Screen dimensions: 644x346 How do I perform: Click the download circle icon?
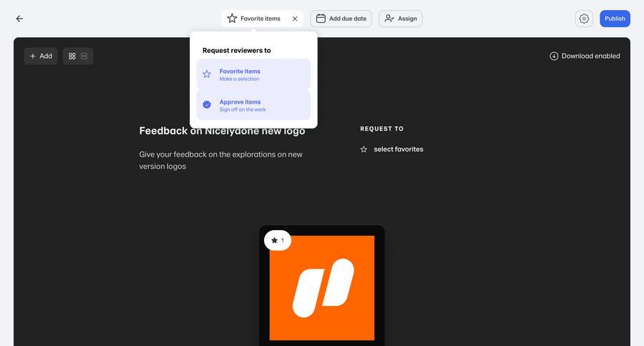554,56
